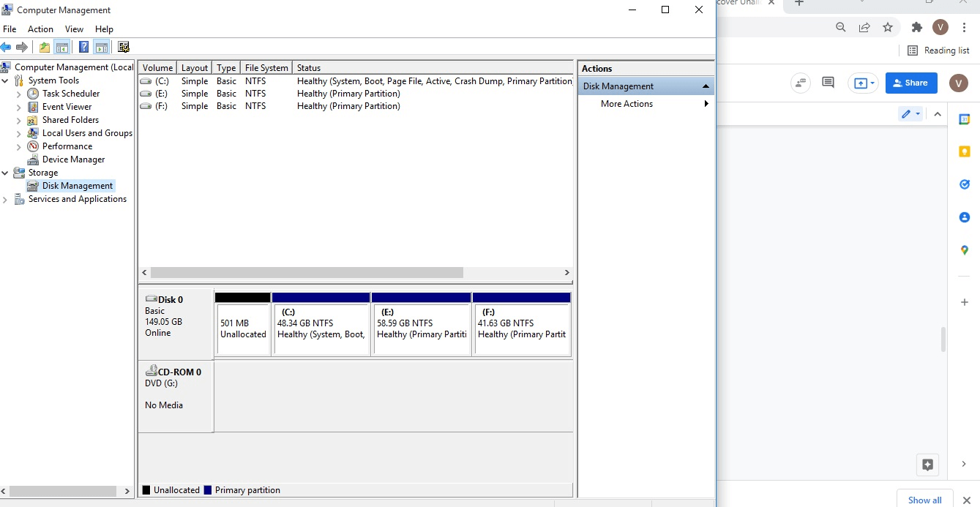Open the View menu
The image size is (980, 507).
point(75,29)
